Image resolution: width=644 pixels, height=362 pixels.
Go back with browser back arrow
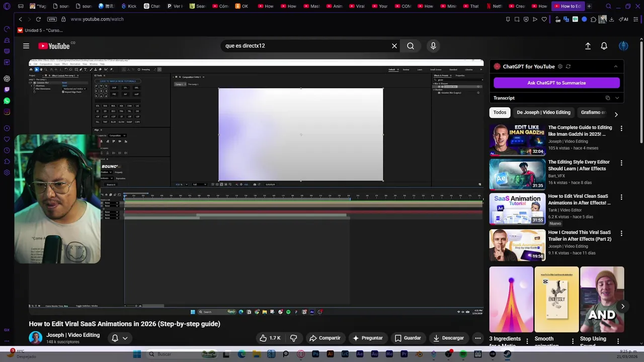point(20,19)
